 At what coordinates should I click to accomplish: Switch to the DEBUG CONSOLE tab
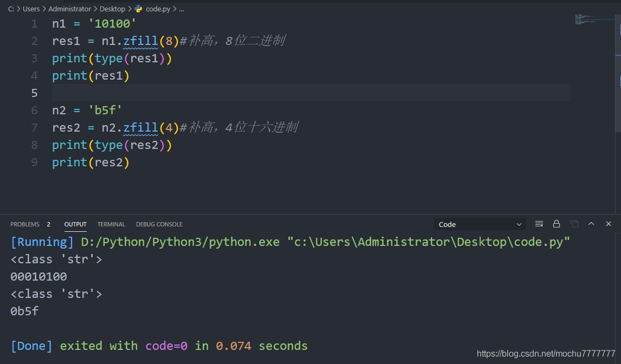coord(159,224)
